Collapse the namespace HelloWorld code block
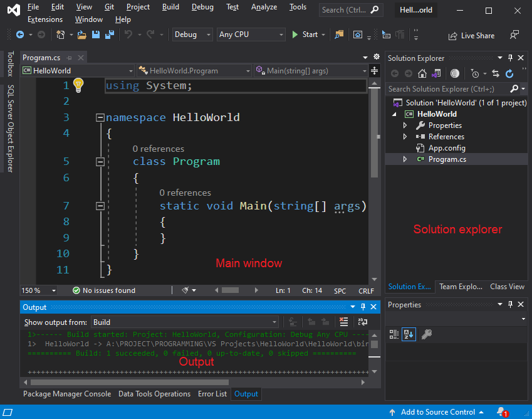Image resolution: width=532 pixels, height=419 pixels. [100, 117]
